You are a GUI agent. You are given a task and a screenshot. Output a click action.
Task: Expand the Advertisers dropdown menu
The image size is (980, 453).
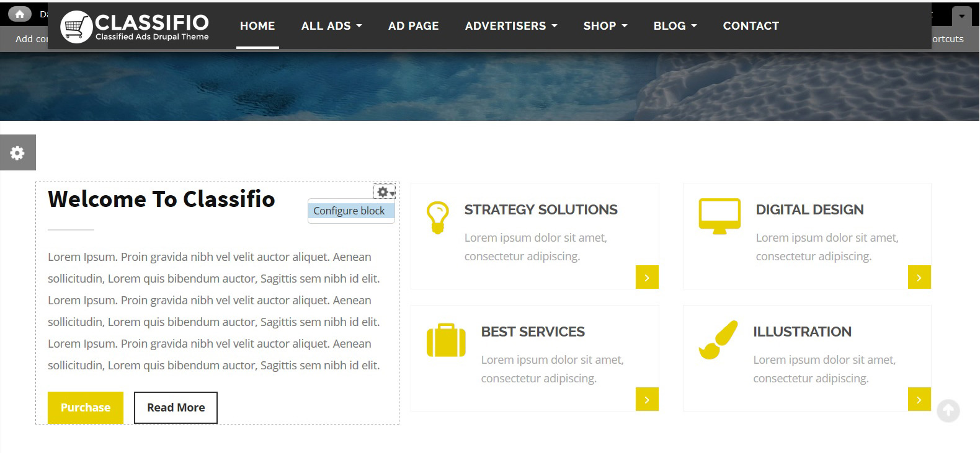pyautogui.click(x=511, y=26)
